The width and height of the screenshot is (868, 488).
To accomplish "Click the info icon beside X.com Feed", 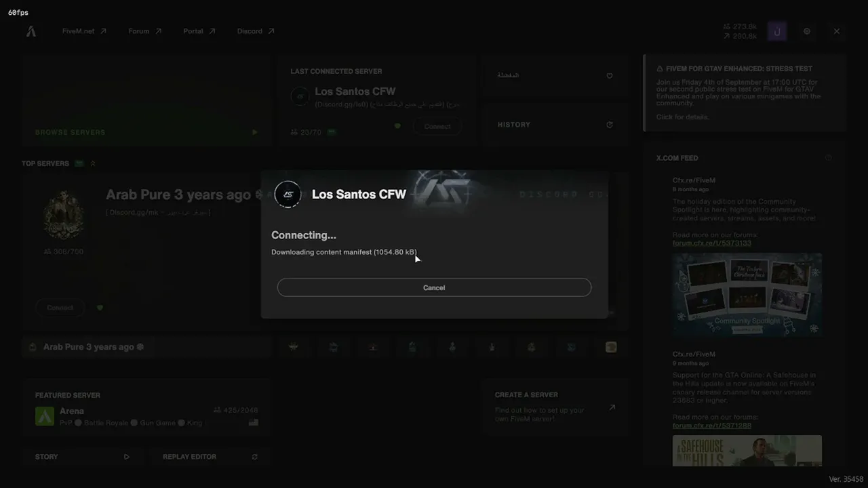I will point(828,158).
